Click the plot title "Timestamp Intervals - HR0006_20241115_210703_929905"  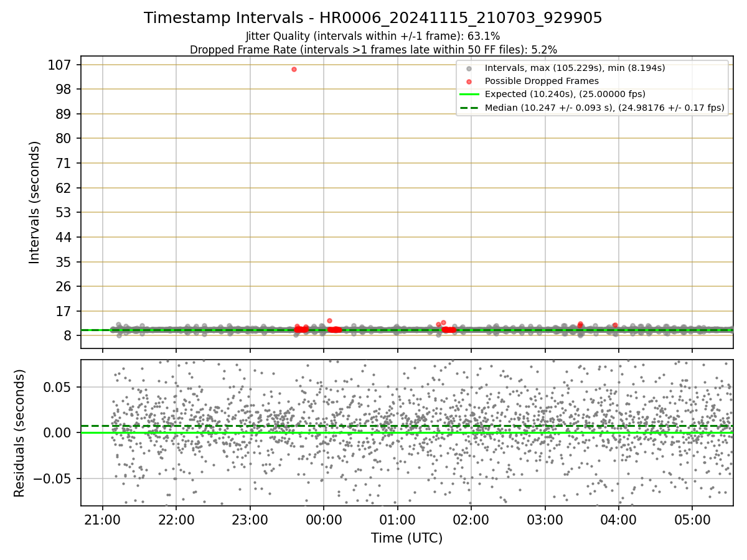(373, 18)
